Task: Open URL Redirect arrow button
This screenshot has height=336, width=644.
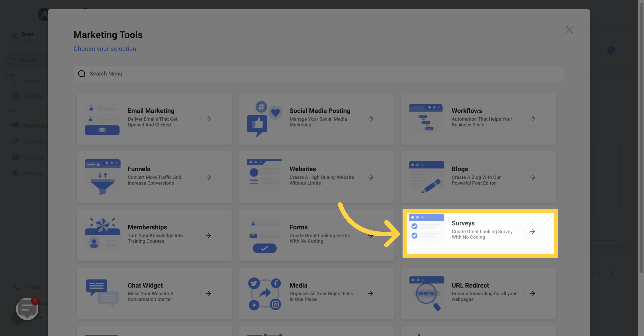Action: (532, 293)
